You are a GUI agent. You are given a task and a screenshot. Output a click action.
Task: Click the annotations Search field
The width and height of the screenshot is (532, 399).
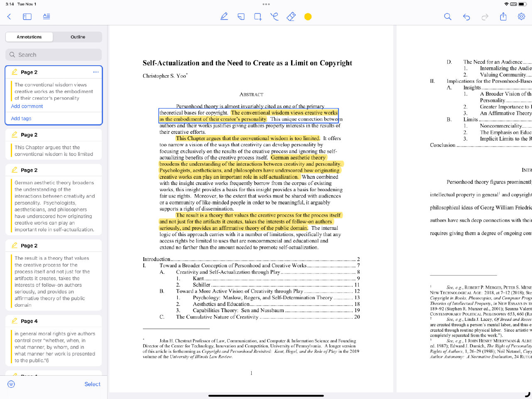point(54,55)
